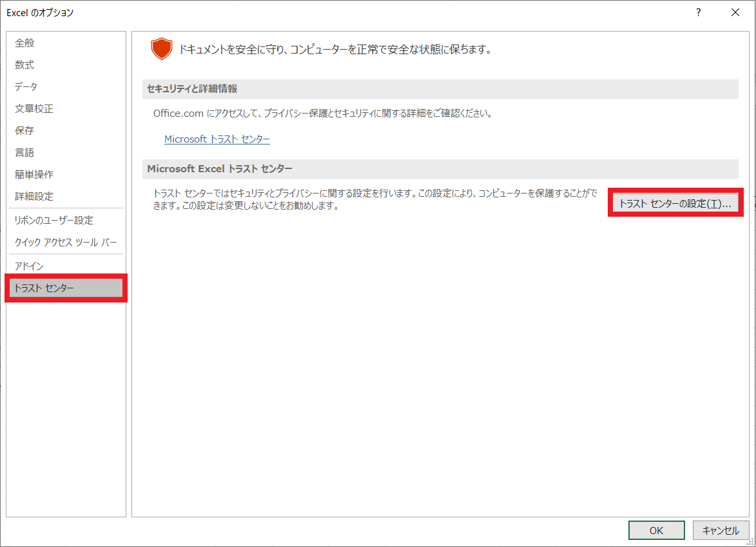This screenshot has height=547, width=756.
Task: Switch to the アドイン category
Action: click(29, 266)
